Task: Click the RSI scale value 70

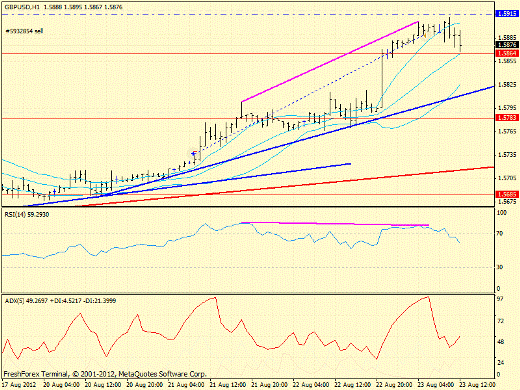Action: click(x=499, y=233)
